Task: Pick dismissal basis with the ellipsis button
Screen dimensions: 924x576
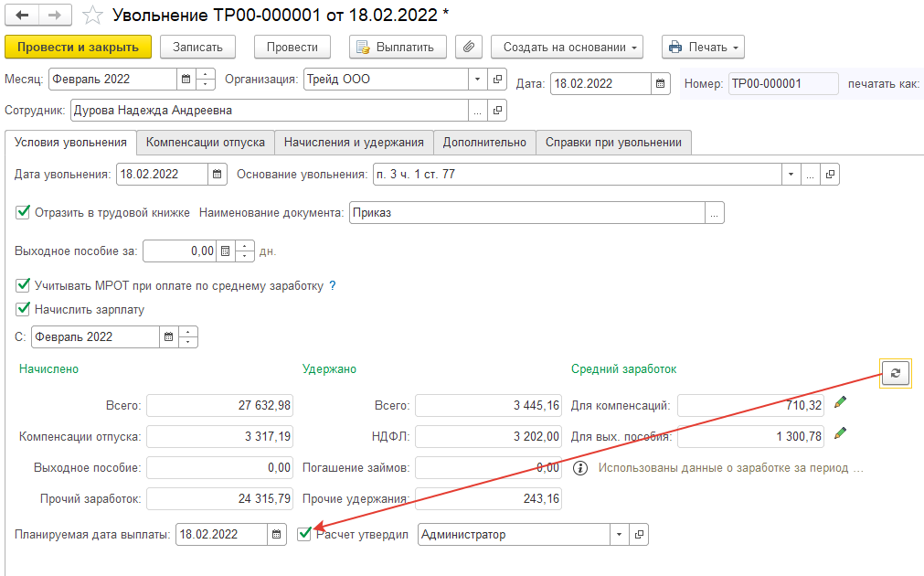Action: (811, 175)
